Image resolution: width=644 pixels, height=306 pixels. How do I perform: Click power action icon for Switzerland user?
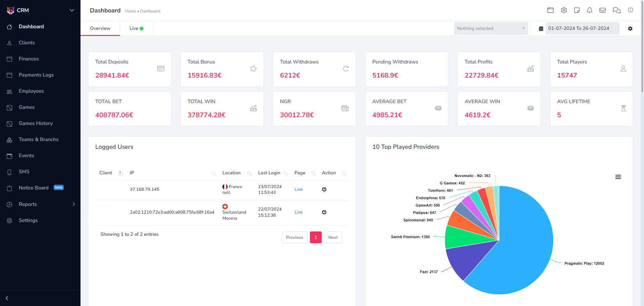324,212
